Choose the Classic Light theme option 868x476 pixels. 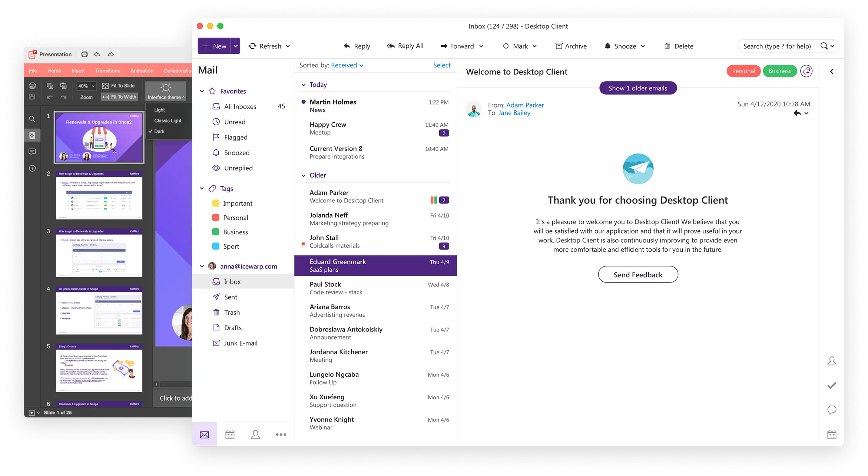tap(168, 120)
